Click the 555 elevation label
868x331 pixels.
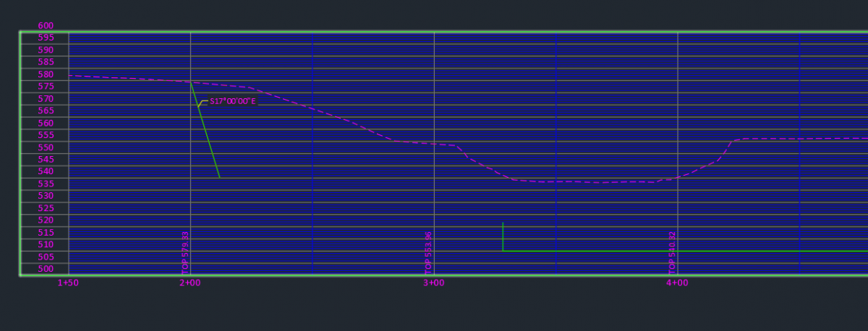pyautogui.click(x=46, y=135)
